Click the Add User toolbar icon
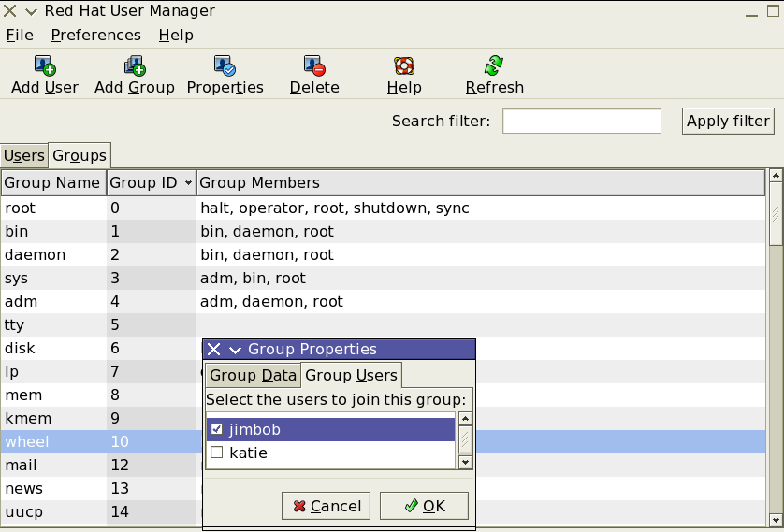Screen dimensions: 784x532 (x=45, y=65)
